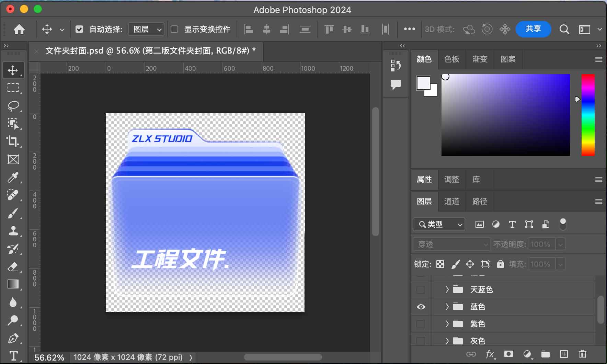Select the Lasso tool
This screenshot has width=607, height=364.
coord(13,106)
